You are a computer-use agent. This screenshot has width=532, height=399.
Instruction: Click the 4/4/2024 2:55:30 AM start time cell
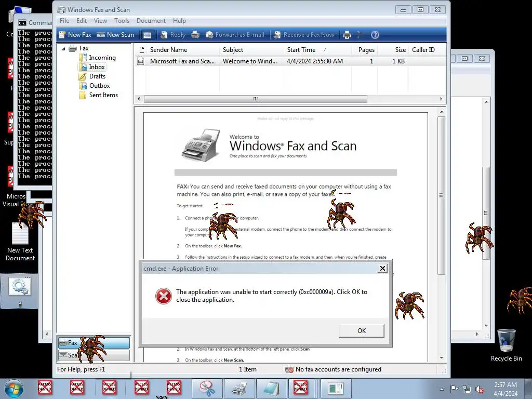coord(315,61)
